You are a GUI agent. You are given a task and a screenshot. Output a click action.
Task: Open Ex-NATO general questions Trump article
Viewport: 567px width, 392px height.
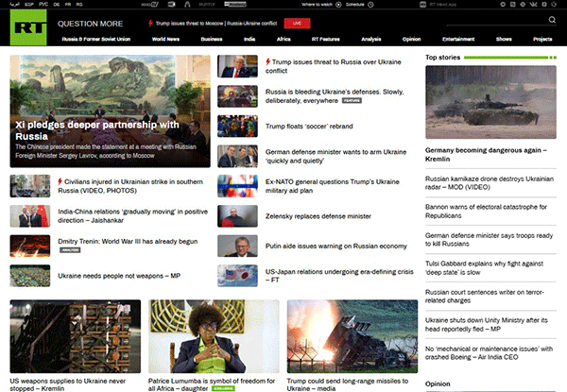[x=333, y=186]
